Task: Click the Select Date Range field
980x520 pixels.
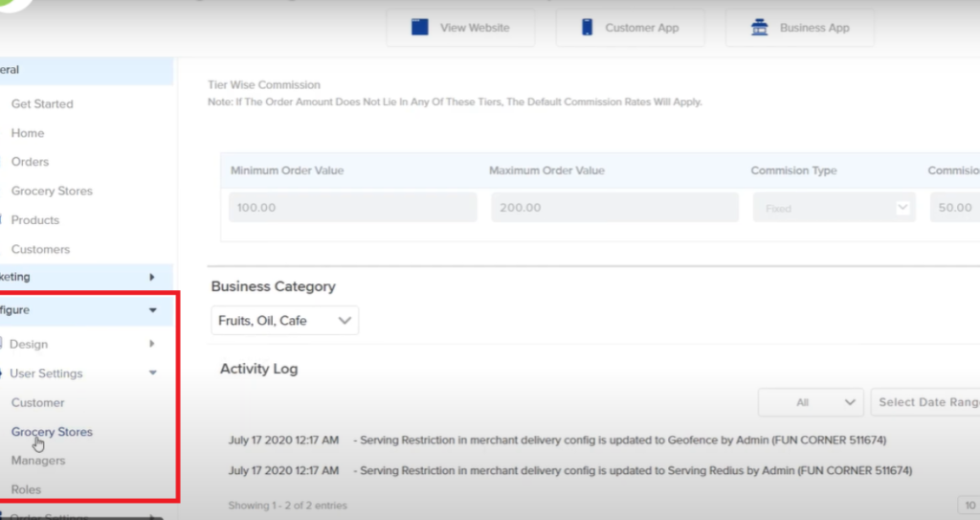Action: click(925, 402)
